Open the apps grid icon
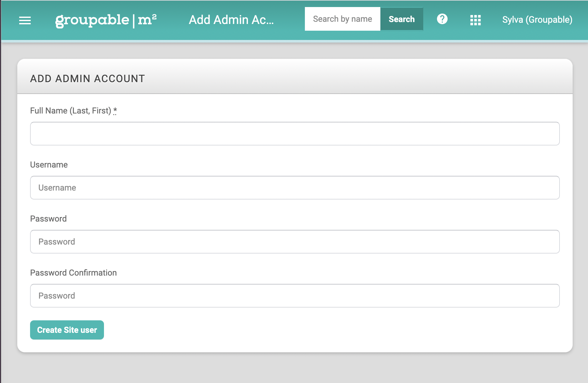This screenshot has height=383, width=588. (475, 20)
